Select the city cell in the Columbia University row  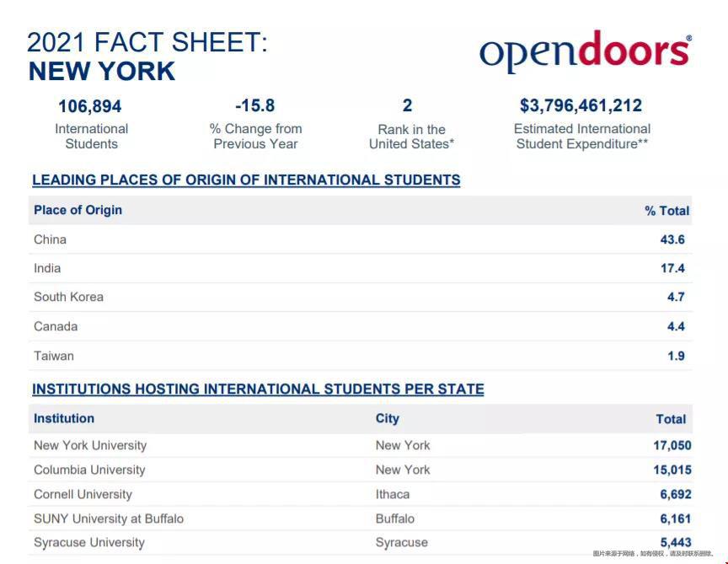[x=403, y=470]
